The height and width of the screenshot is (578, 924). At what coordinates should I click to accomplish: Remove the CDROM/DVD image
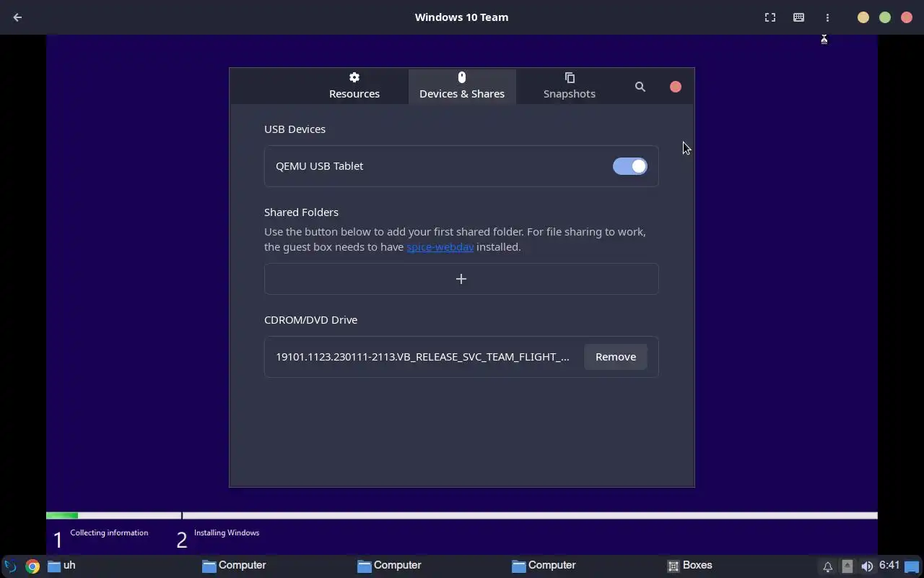616,357
